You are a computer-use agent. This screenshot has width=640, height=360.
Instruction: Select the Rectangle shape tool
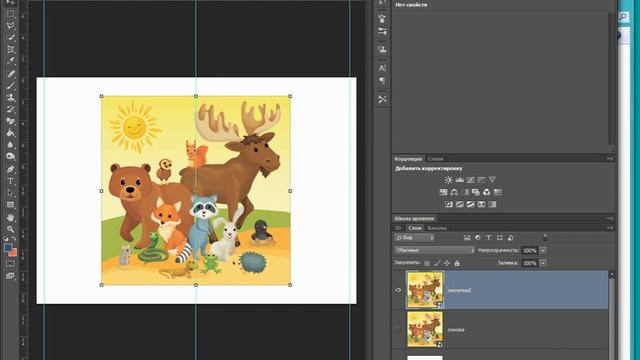point(10,205)
